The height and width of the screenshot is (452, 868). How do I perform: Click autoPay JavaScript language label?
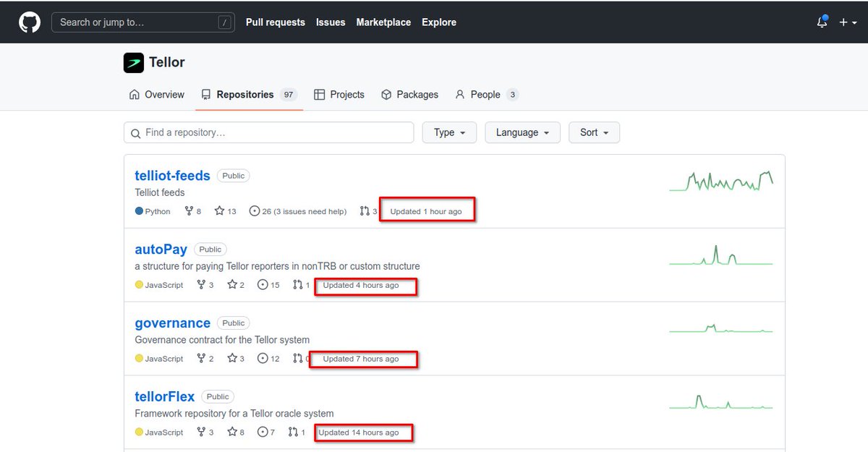pyautogui.click(x=159, y=285)
